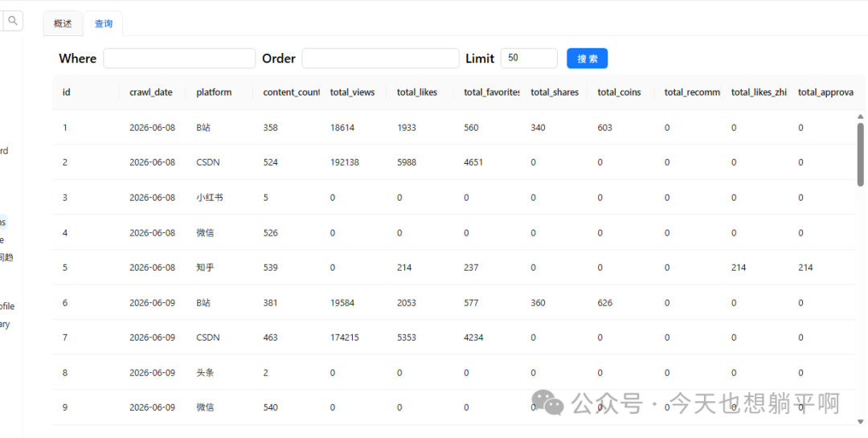Click the content count 358
Screen dimensions: 868x438
[271, 128]
